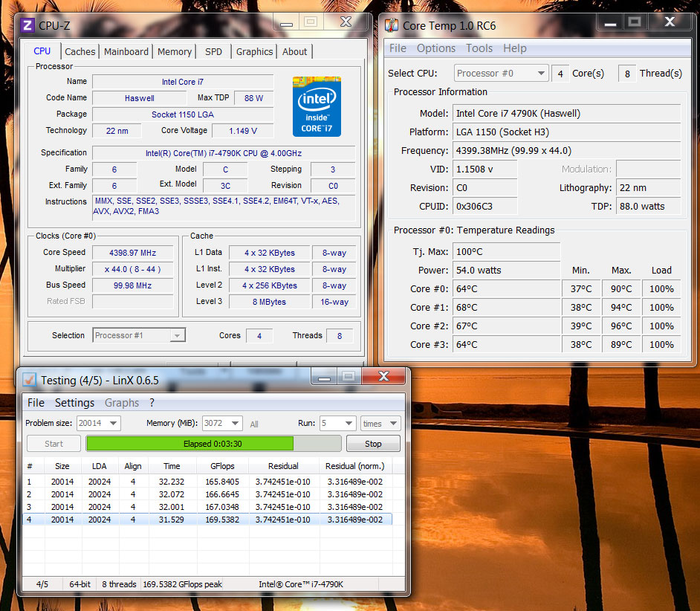Click the greyed Start button in LinX
This screenshot has height=611, width=700.
[x=54, y=444]
